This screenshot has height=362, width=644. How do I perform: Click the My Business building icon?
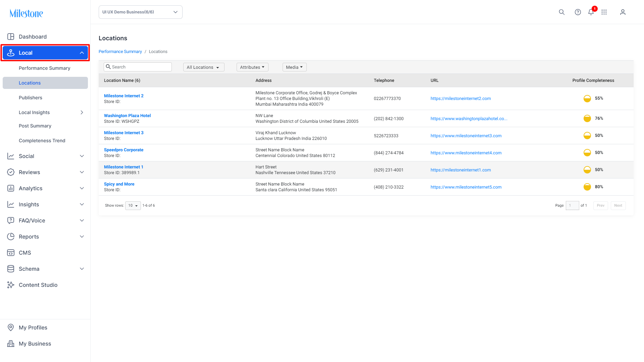pos(11,344)
